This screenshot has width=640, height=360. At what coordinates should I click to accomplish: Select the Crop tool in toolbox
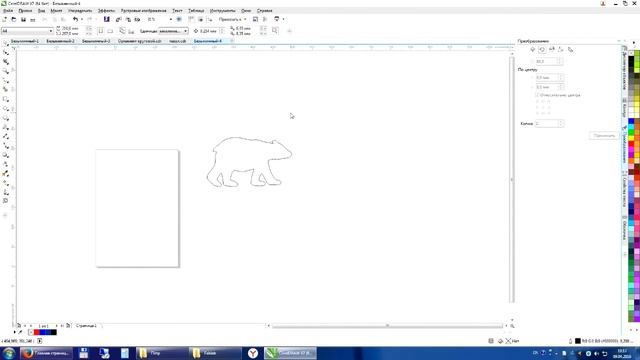click(5, 62)
